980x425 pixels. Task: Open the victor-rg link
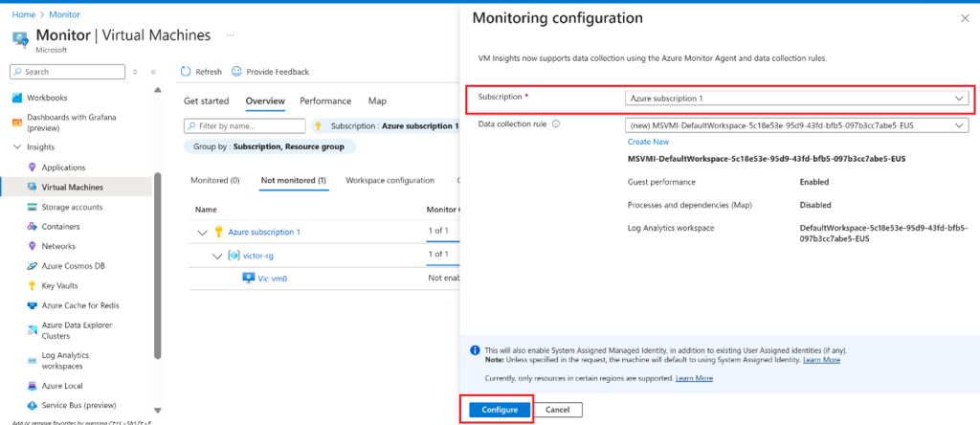point(258,255)
